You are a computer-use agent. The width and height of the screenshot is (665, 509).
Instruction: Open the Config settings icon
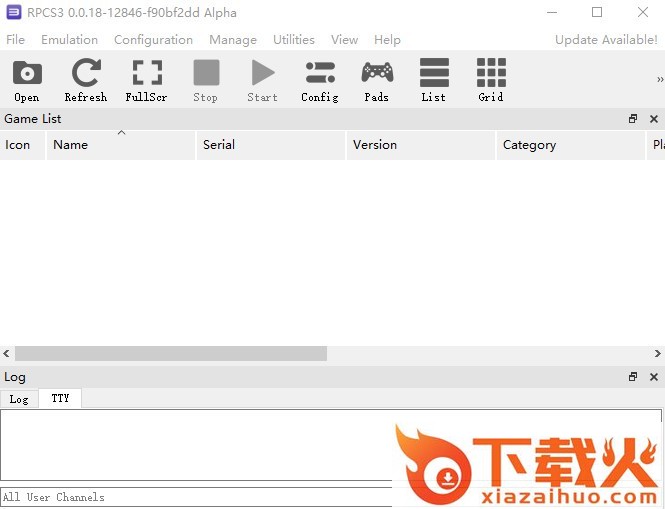point(320,81)
